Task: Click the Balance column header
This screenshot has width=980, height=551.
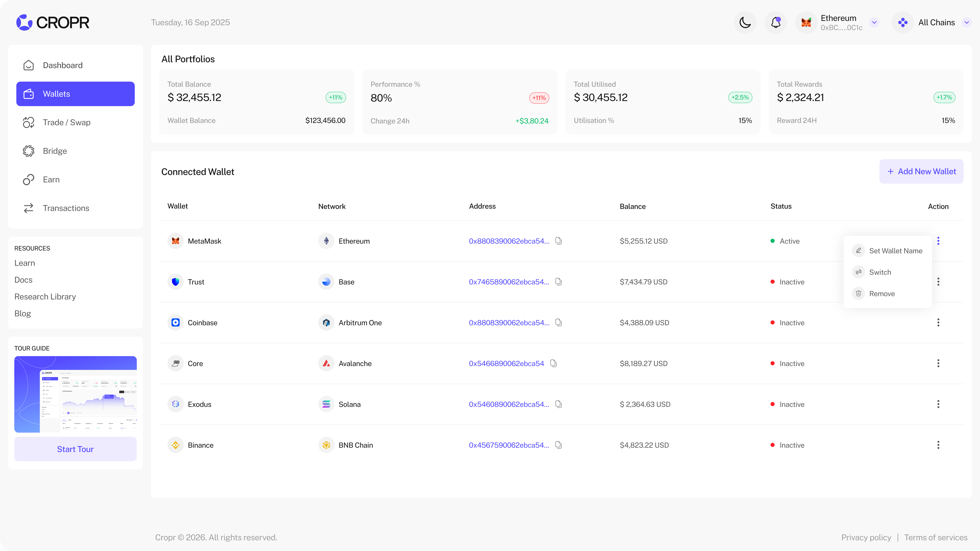Action: 633,206
